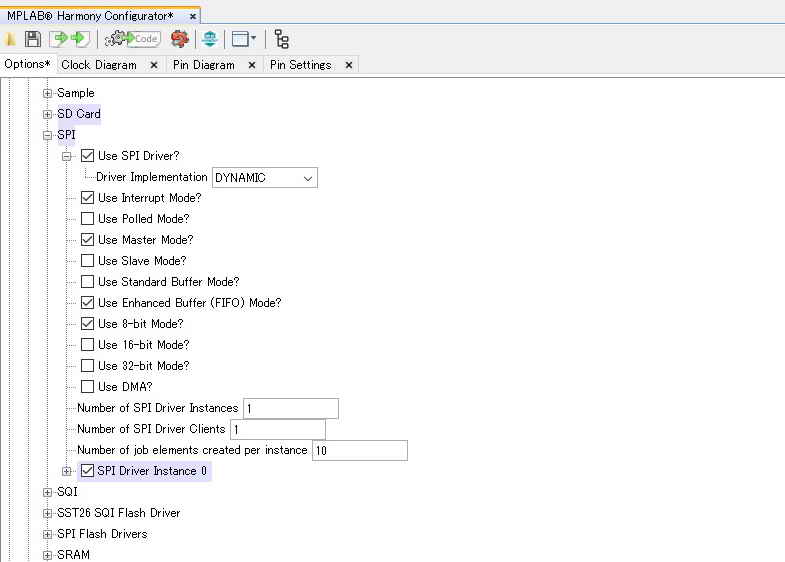Open the window layout dropdown icon
Screen dimensions: 785x562
click(x=244, y=39)
